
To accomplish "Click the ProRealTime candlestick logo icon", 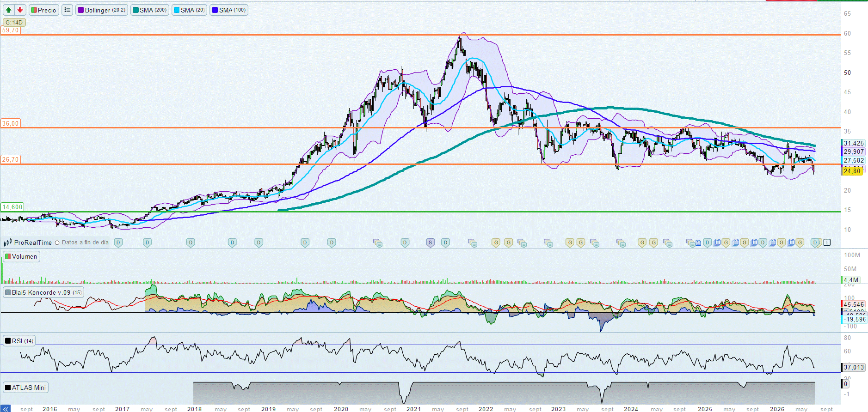I will (7, 242).
